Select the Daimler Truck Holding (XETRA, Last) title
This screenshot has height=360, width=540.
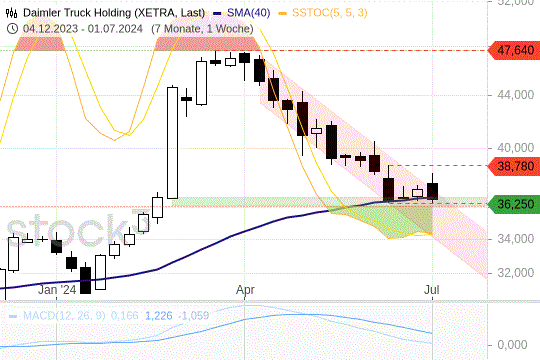coord(114,13)
